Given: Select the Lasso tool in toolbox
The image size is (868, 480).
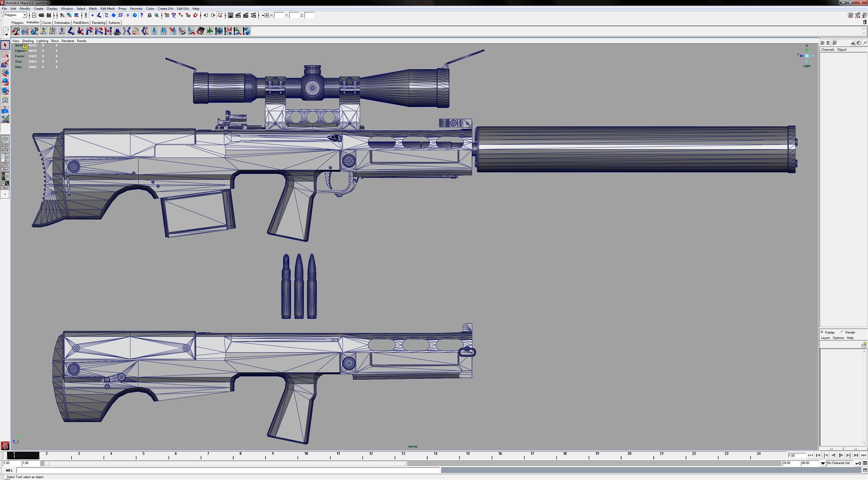Looking at the screenshot, I should [x=5, y=55].
